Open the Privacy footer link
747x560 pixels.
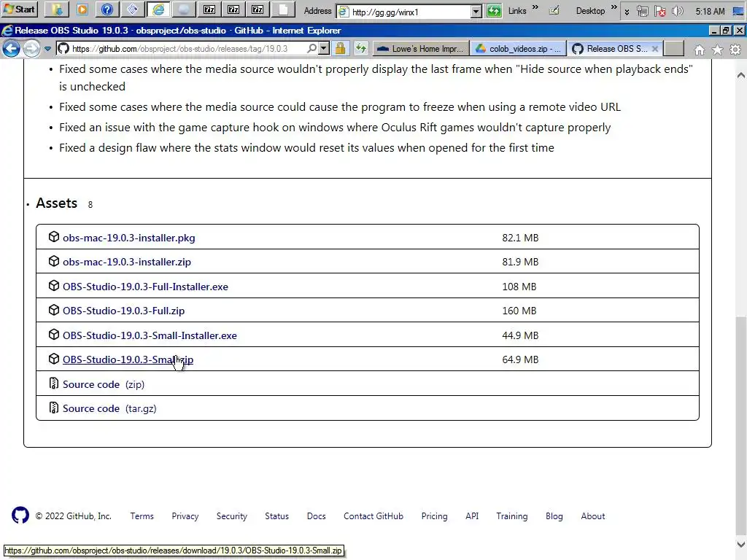(185, 516)
